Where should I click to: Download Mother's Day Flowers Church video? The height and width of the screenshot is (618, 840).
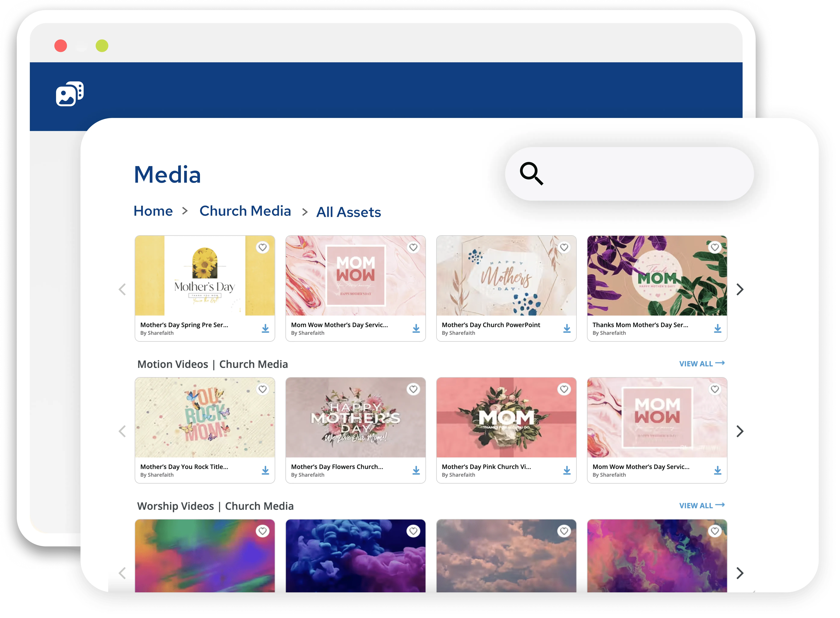[416, 470]
